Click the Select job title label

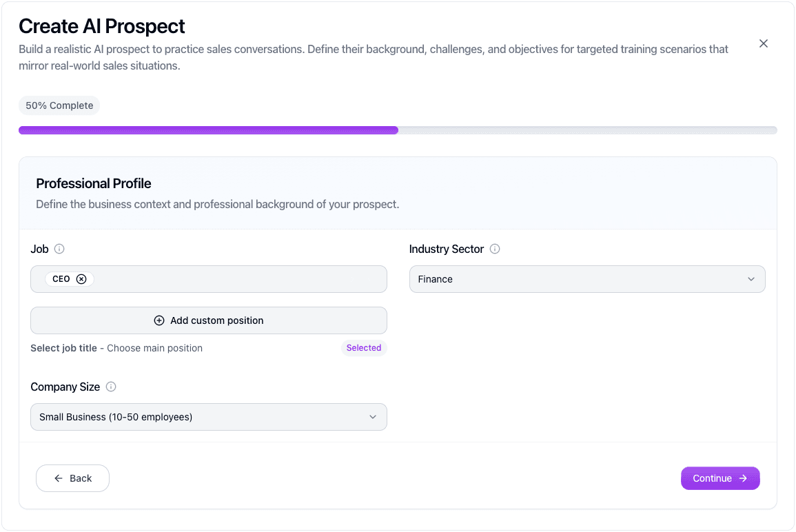pos(65,348)
